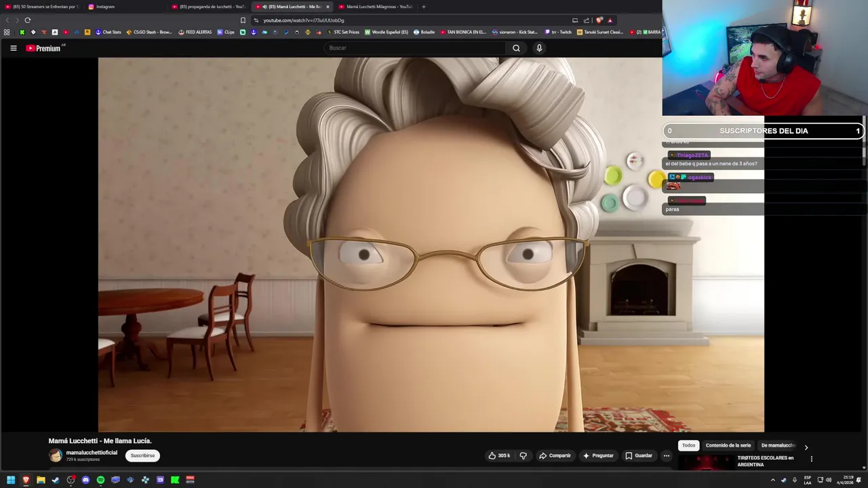Image resolution: width=868 pixels, height=488 pixels.
Task: Open Spotify from the taskbar
Action: [x=100, y=480]
